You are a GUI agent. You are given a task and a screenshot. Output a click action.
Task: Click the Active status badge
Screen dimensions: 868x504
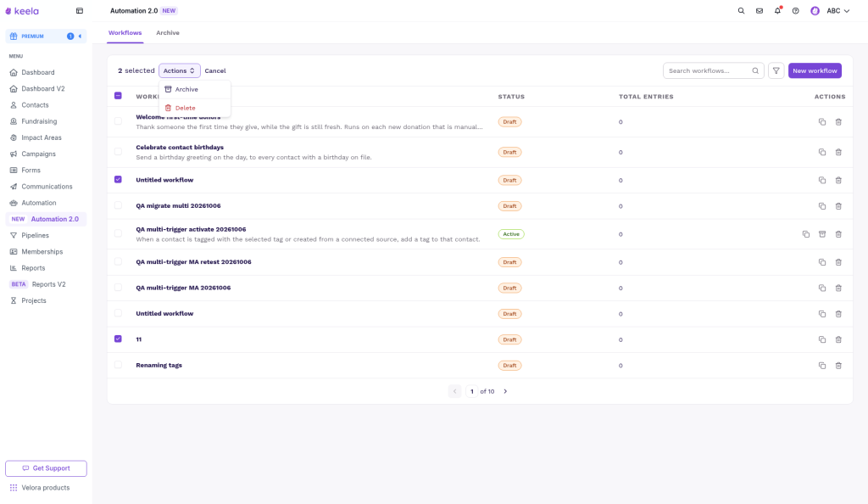pyautogui.click(x=511, y=234)
